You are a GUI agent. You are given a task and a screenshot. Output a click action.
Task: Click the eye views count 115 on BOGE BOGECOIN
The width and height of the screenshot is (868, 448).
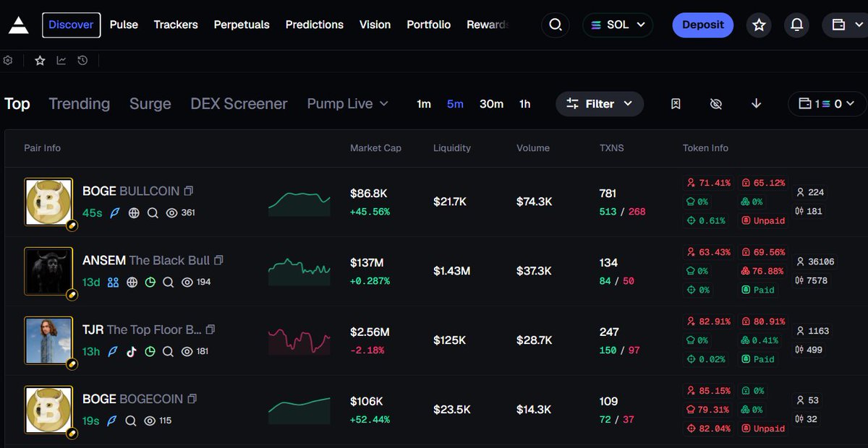[x=158, y=421]
